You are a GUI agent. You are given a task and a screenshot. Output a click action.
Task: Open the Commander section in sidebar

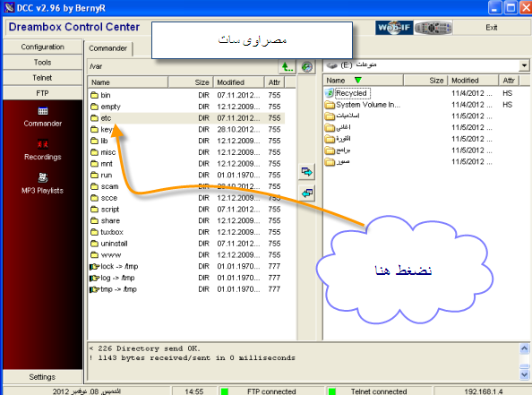tap(43, 116)
